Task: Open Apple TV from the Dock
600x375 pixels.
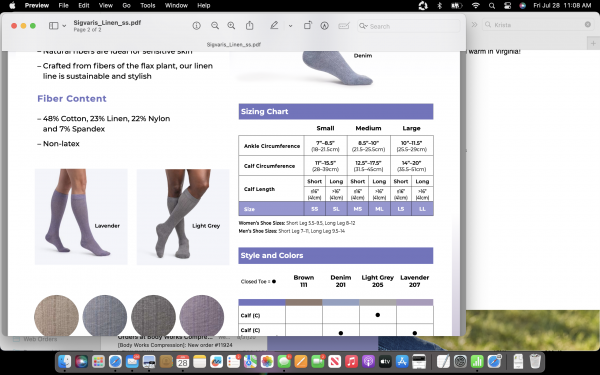Action: [385, 361]
